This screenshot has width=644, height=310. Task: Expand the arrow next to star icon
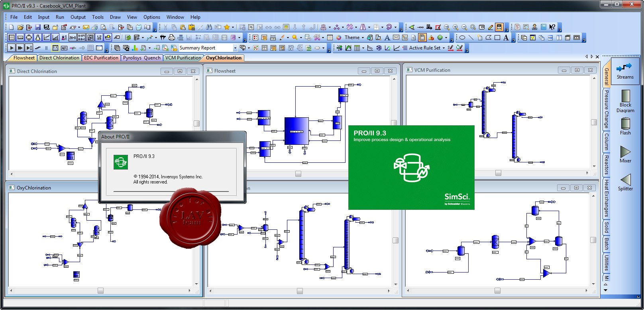233,27
